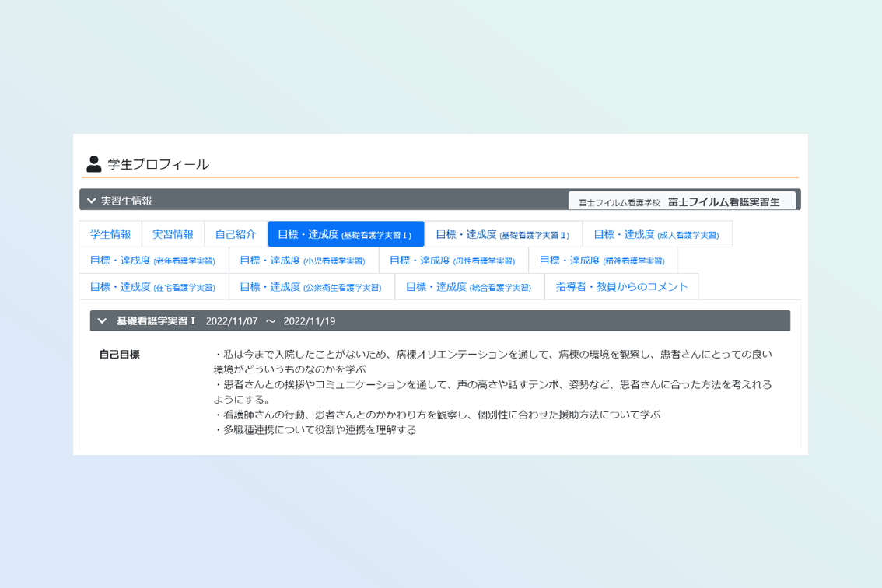
Task: Open the 小児看護学実習 goals tab
Action: click(303, 261)
